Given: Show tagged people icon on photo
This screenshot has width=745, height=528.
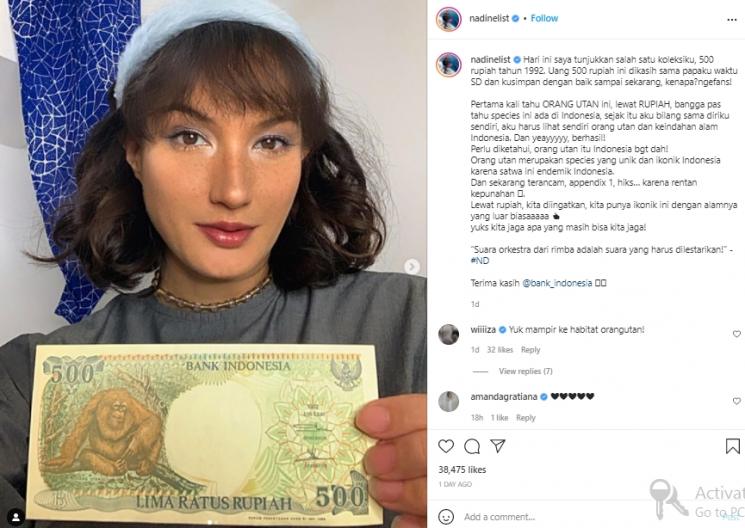Looking at the screenshot, I should (x=16, y=517).
